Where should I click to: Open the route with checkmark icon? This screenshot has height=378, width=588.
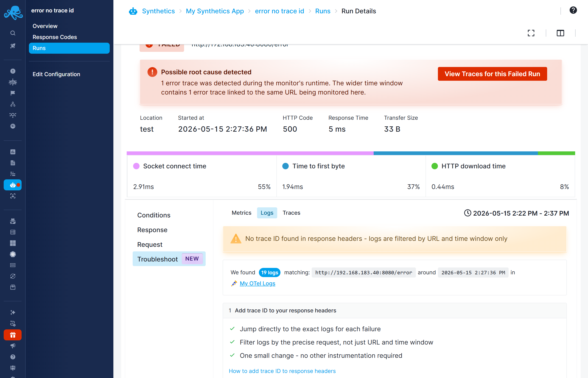[13, 323]
